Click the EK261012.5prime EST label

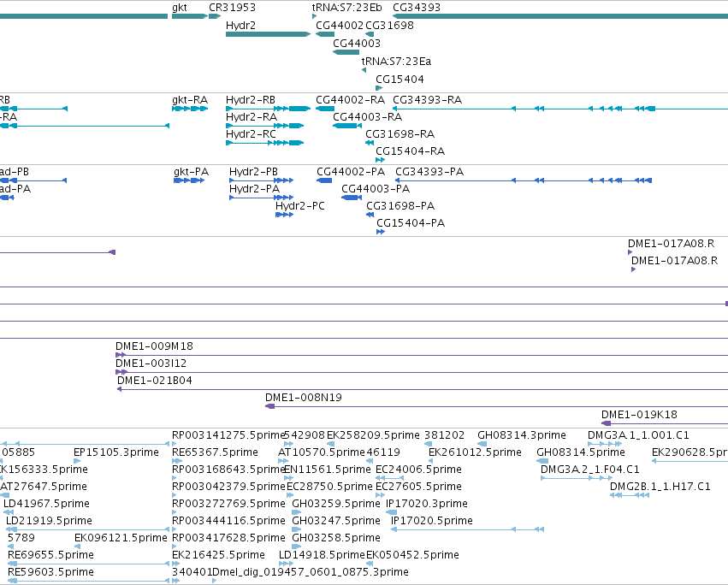pyautogui.click(x=475, y=452)
